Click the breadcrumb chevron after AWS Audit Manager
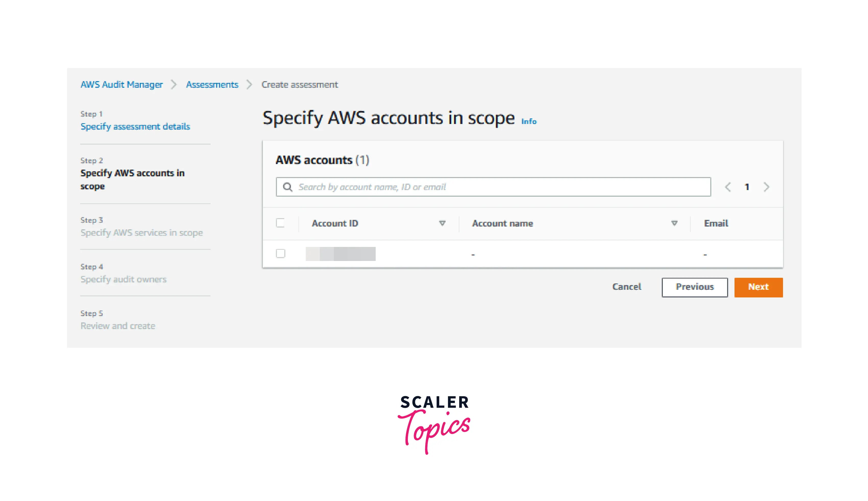The height and width of the screenshot is (501, 868). click(x=174, y=85)
